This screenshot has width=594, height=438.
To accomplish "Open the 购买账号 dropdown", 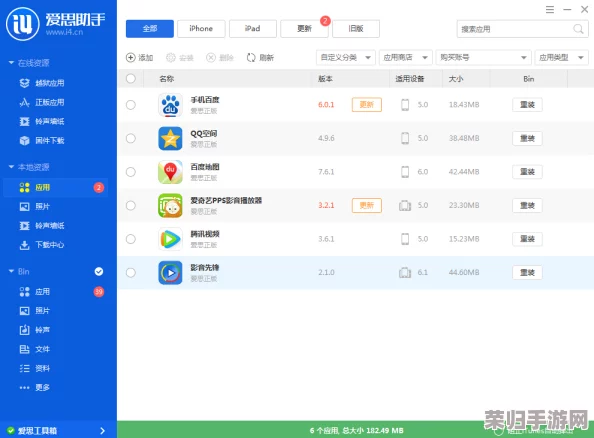I will [x=484, y=58].
